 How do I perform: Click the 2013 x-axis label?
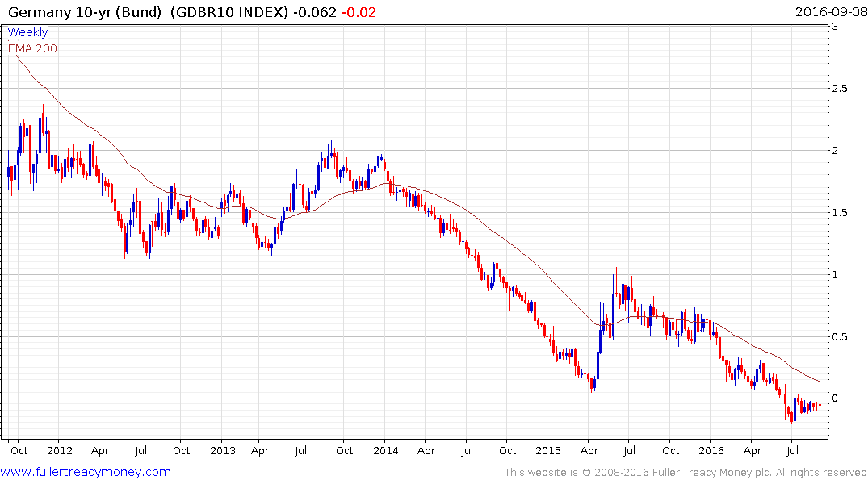coord(223,451)
